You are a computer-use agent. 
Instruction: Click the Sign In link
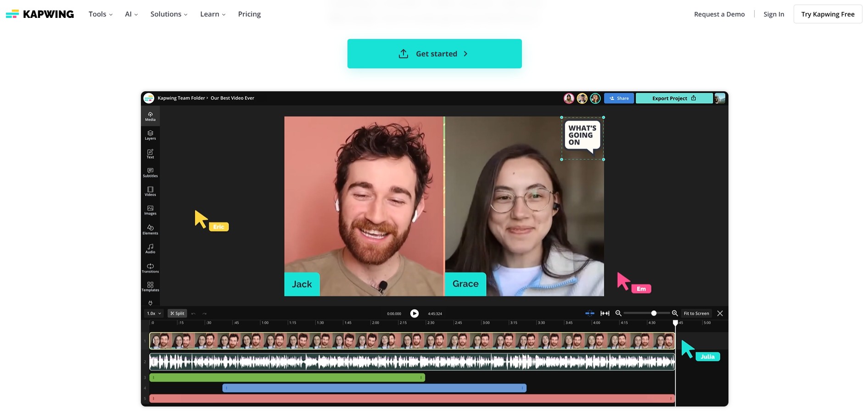[774, 14]
